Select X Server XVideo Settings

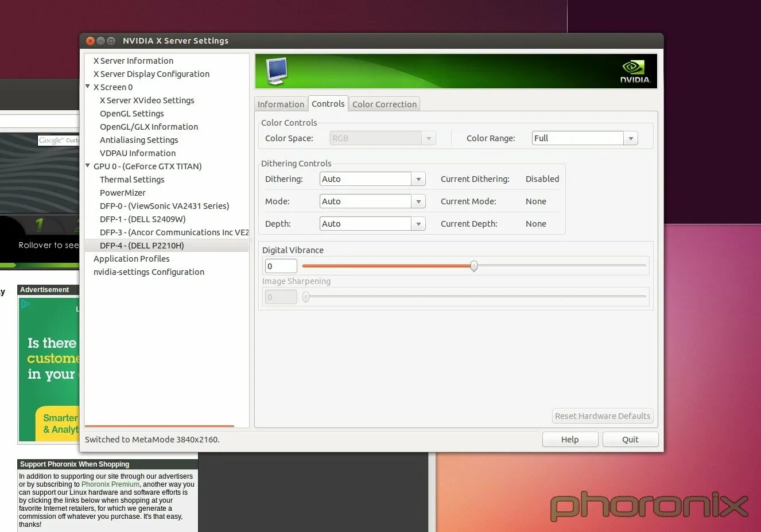click(x=147, y=100)
